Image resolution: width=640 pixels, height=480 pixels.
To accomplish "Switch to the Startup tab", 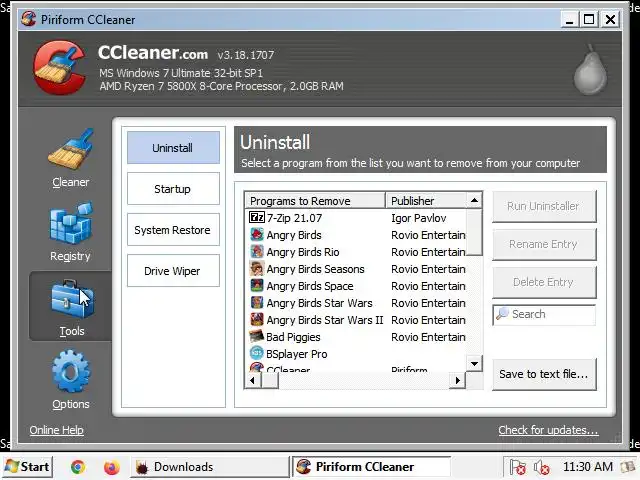I will pyautogui.click(x=173, y=189).
